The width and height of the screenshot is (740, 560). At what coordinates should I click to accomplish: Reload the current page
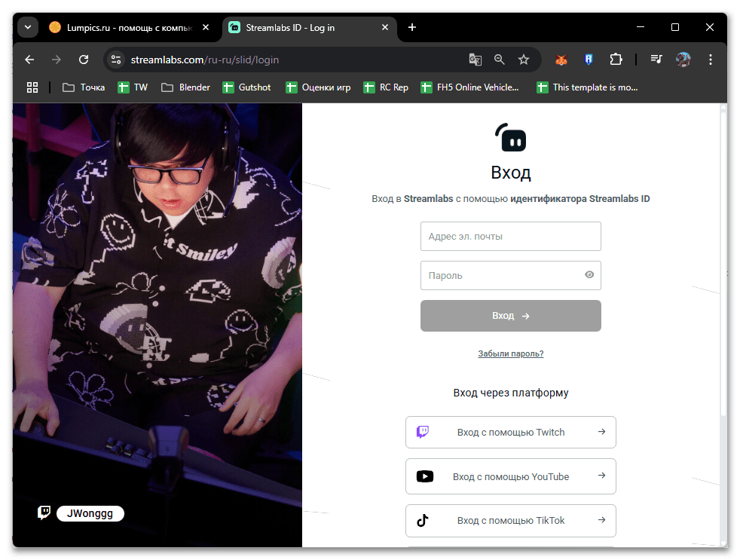coord(84,60)
